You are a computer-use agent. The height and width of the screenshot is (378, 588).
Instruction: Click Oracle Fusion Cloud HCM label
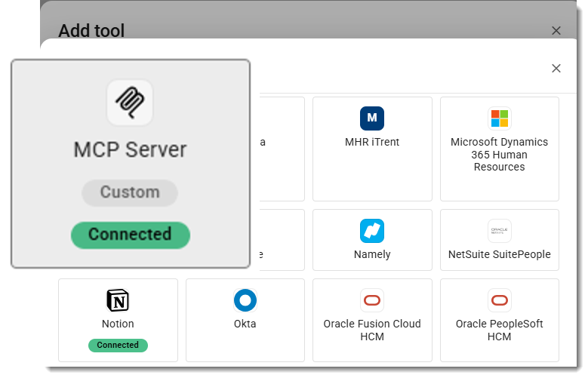372,330
